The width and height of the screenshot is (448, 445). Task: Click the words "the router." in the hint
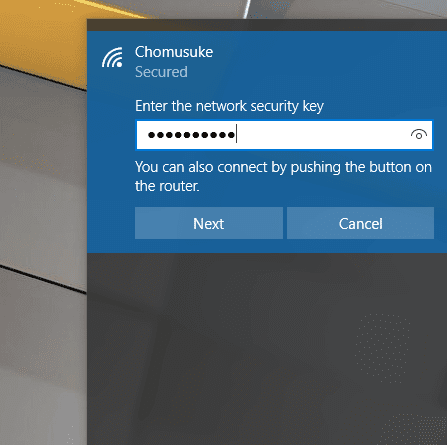click(167, 186)
